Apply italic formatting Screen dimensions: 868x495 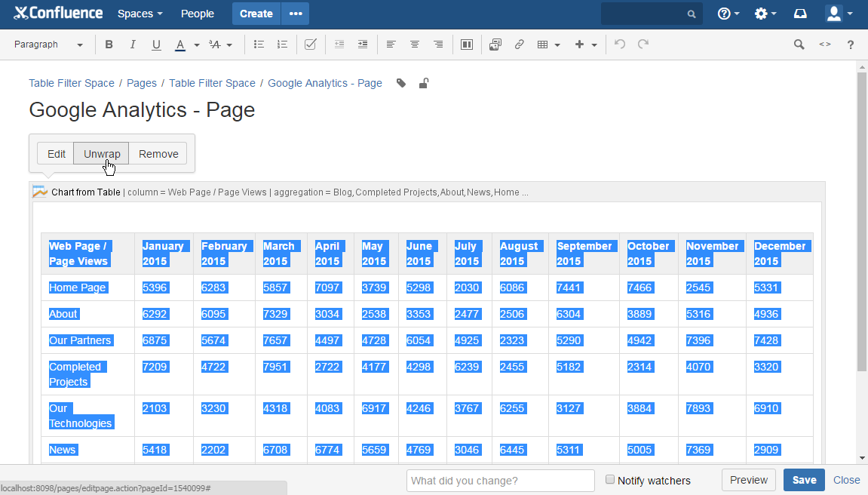point(133,45)
